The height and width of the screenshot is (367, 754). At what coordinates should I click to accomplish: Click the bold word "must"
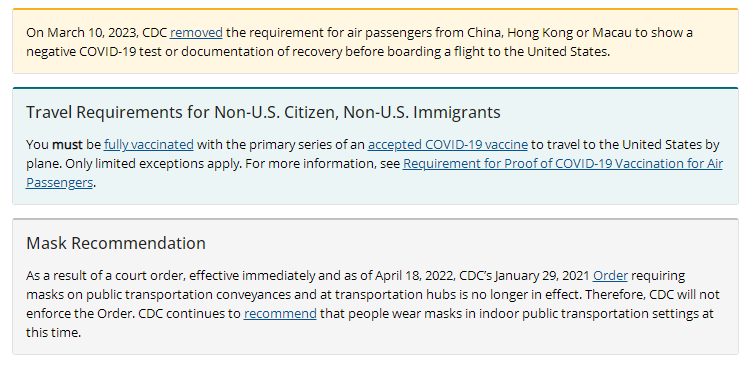[67, 144]
